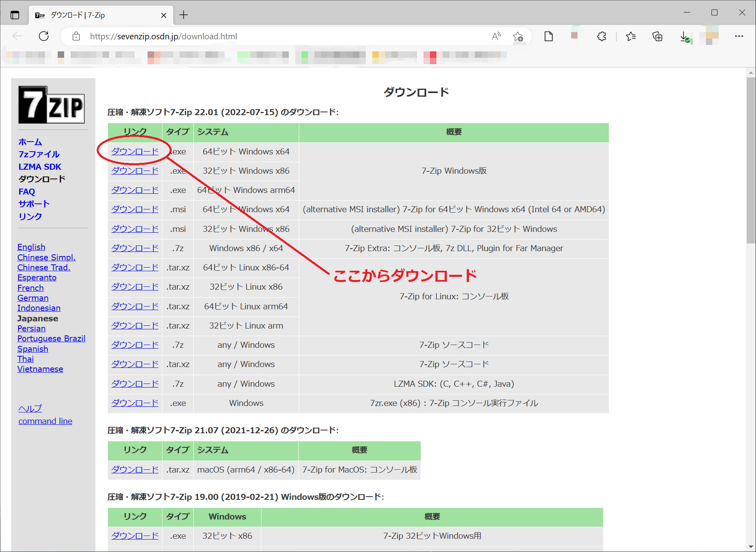This screenshot has height=552, width=756.
Task: Download 64-bit Windows arm64 .exe
Action: pyautogui.click(x=135, y=190)
